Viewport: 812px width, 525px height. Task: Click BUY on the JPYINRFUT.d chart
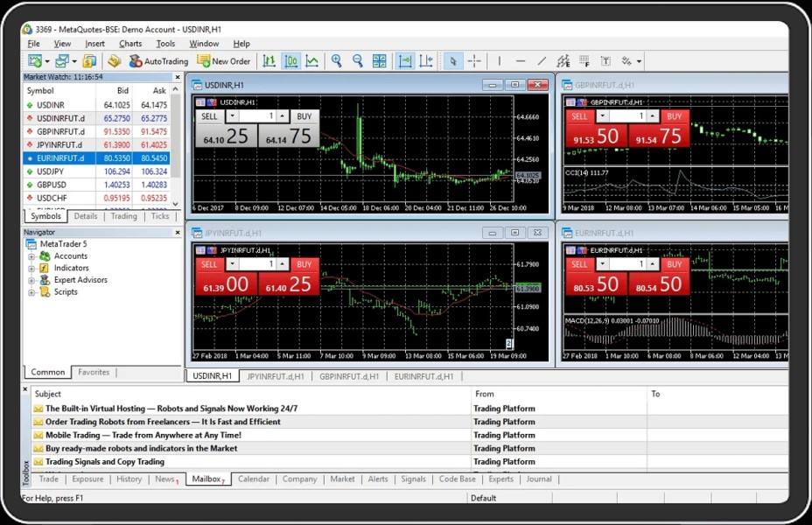coord(304,264)
